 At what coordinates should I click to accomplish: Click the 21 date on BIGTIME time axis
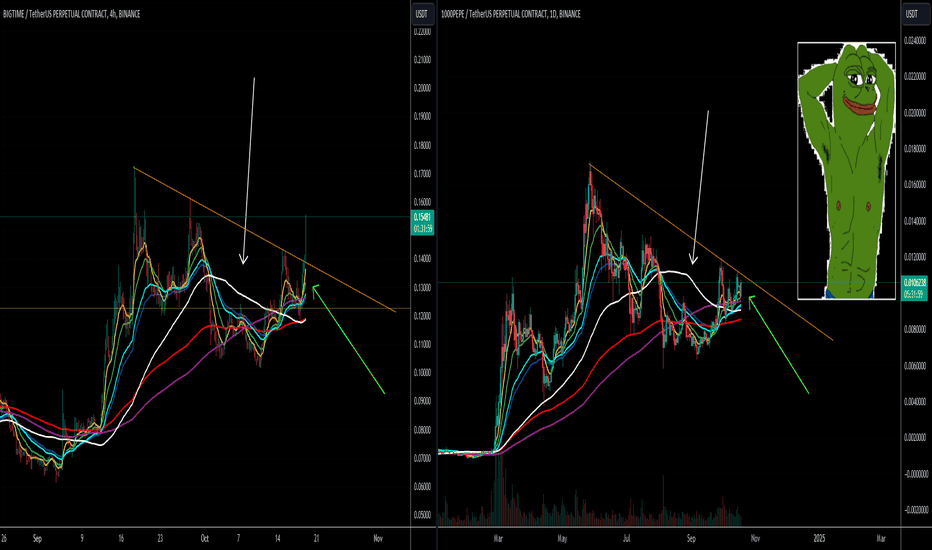(316, 539)
